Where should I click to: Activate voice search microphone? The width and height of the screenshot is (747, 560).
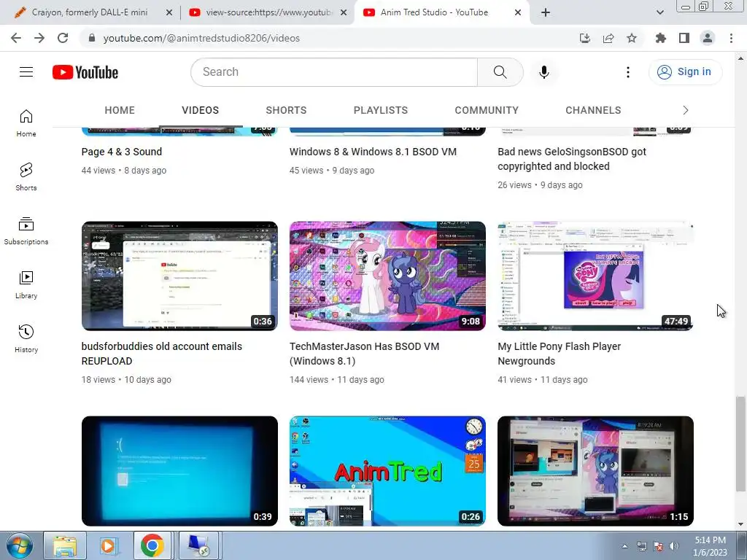tap(543, 72)
